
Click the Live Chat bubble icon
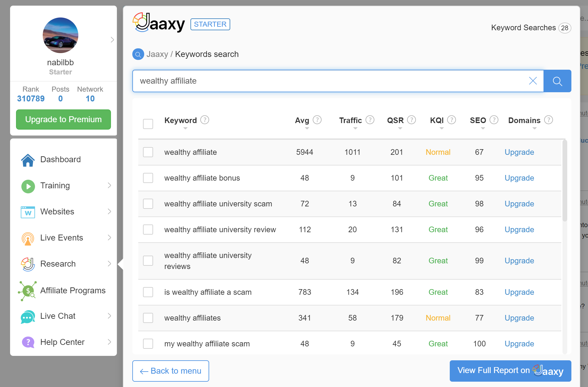[x=28, y=317]
